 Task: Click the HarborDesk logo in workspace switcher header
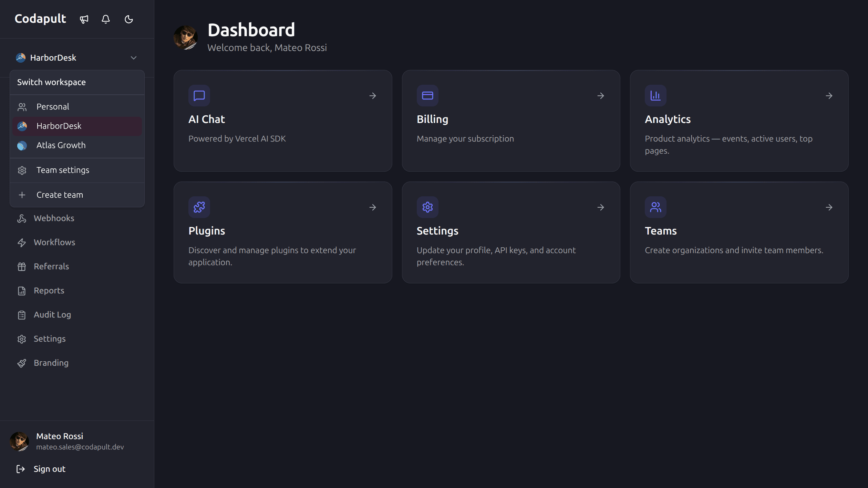tap(21, 58)
